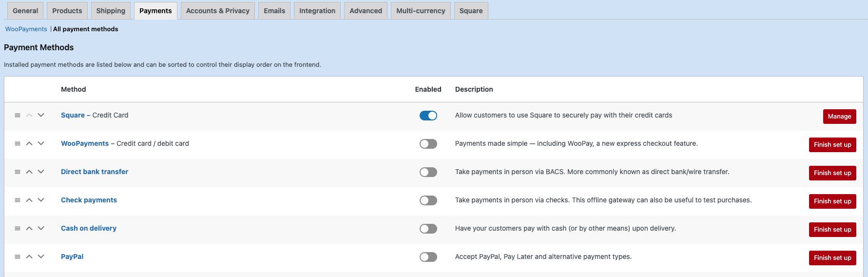The height and width of the screenshot is (277, 868).
Task: Grab the drag handle for Square row
Action: coord(18,116)
